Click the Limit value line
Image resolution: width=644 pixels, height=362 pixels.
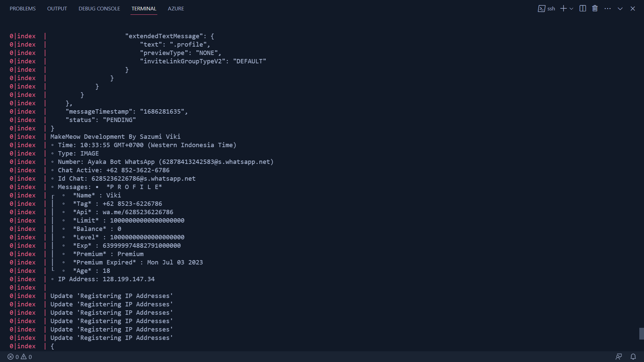[128, 221]
